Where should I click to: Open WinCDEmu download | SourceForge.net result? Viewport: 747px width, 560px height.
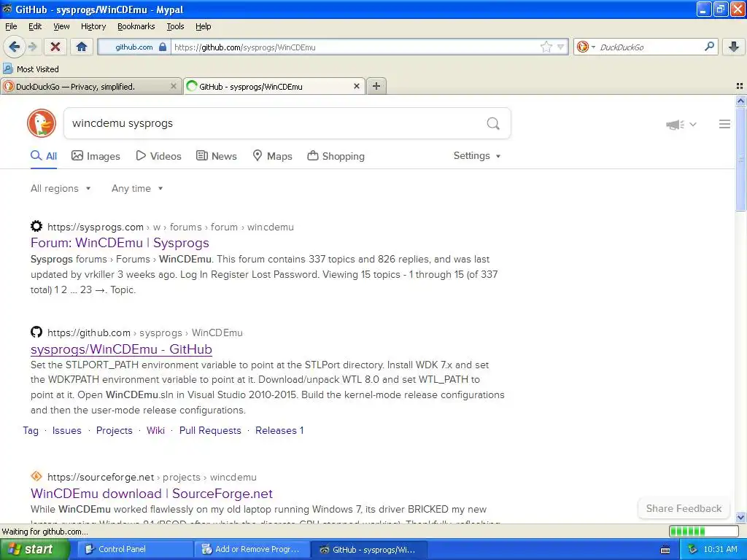pos(152,494)
